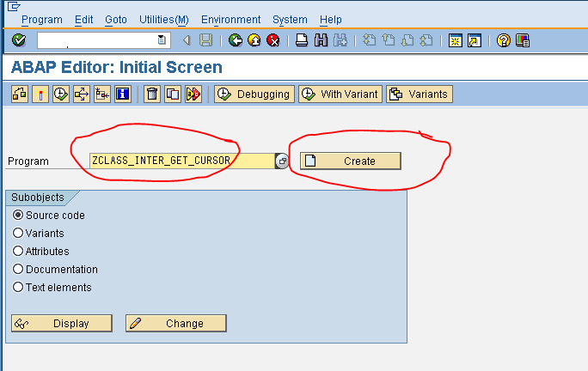Screen dimensions: 588x371
Task: Click the Last Page icon
Action: tap(426, 40)
